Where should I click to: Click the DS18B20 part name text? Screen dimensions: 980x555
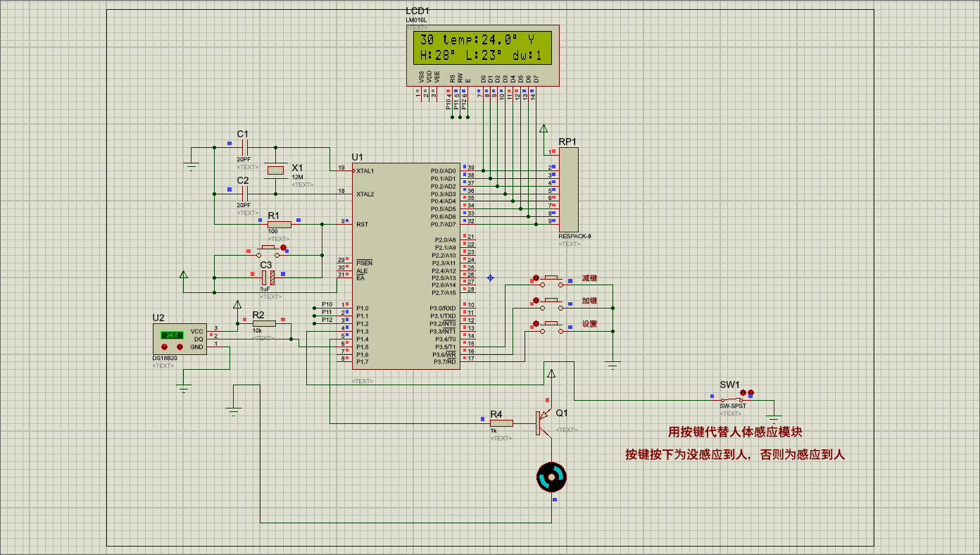click(x=165, y=358)
